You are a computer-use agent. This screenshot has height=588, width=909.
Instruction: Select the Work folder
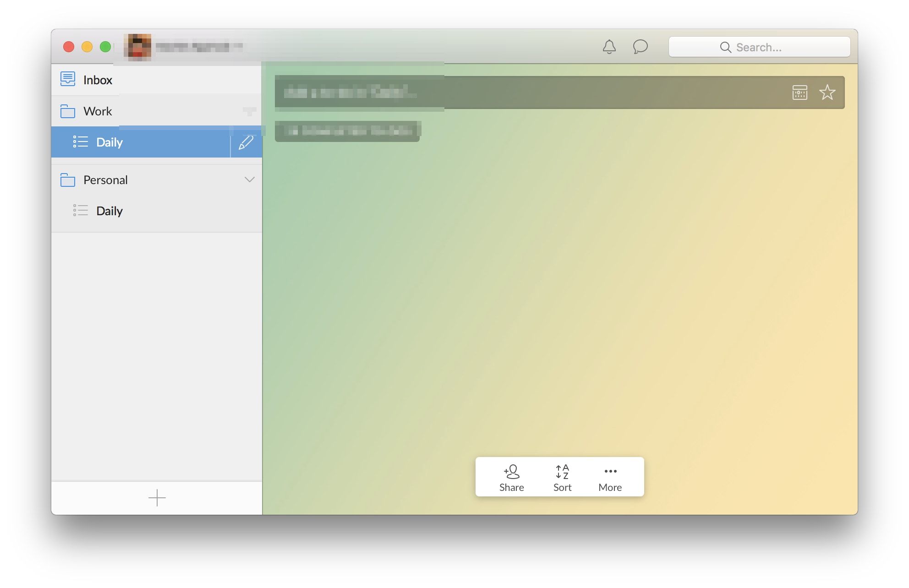coord(98,111)
